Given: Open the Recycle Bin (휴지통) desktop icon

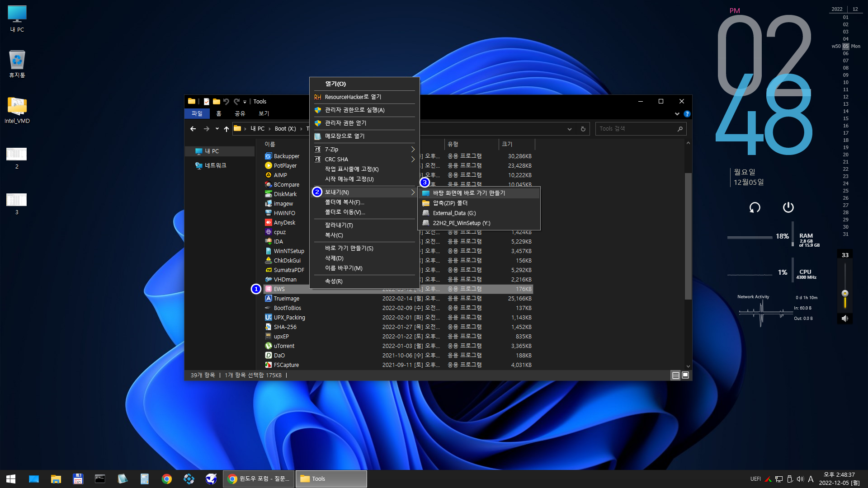Looking at the screenshot, I should point(17,60).
